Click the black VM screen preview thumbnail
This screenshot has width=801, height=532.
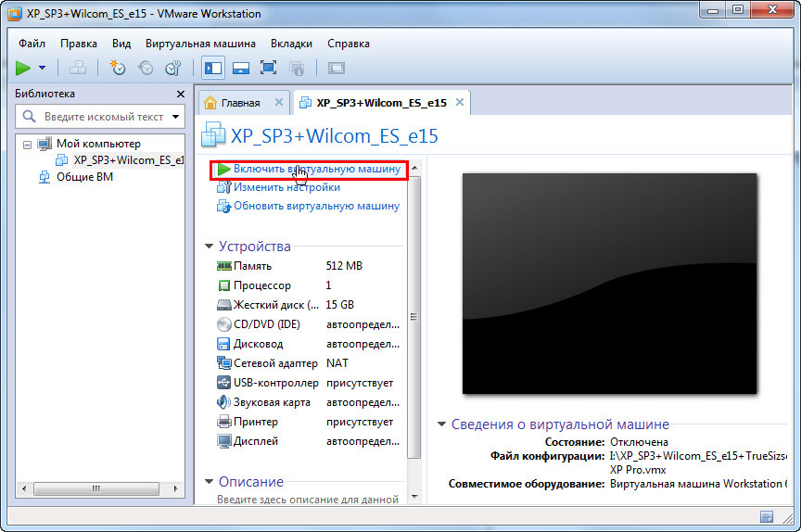pyautogui.click(x=609, y=284)
